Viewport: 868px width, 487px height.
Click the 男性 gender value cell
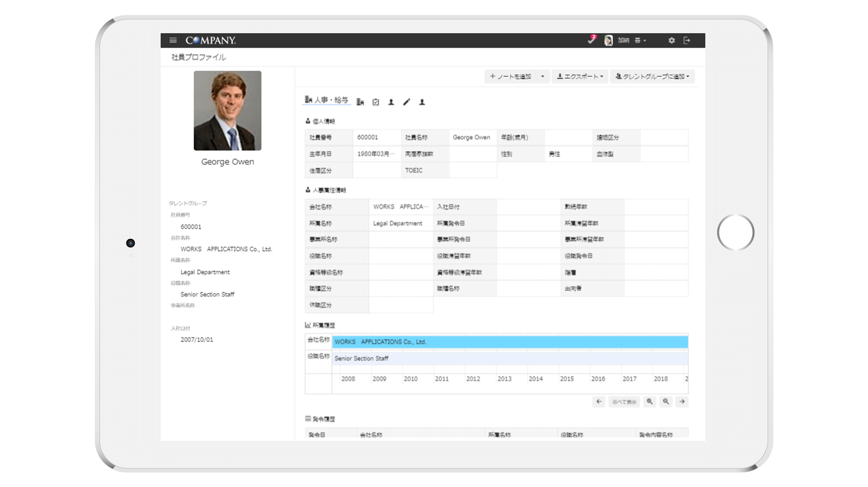point(568,154)
